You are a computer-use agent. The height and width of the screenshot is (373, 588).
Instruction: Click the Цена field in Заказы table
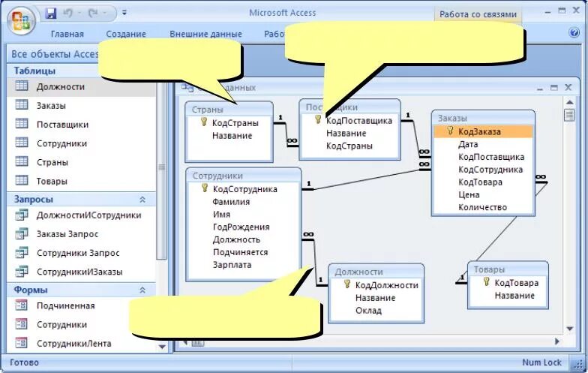pos(469,195)
